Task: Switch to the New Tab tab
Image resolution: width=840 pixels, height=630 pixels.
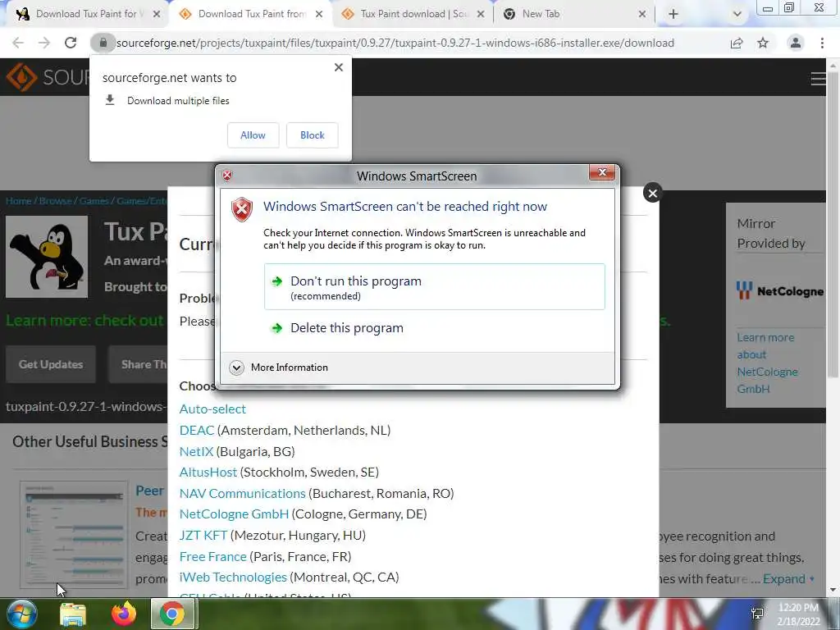Action: [x=573, y=14]
